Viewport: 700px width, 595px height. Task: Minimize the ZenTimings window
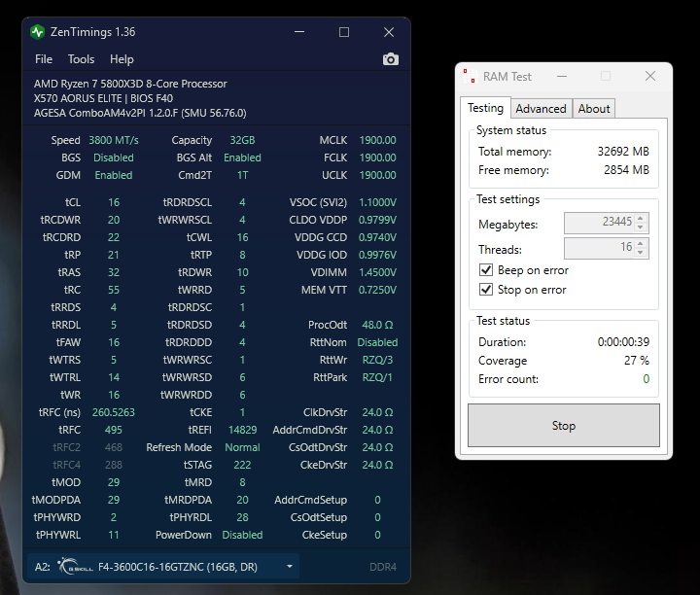coord(299,32)
